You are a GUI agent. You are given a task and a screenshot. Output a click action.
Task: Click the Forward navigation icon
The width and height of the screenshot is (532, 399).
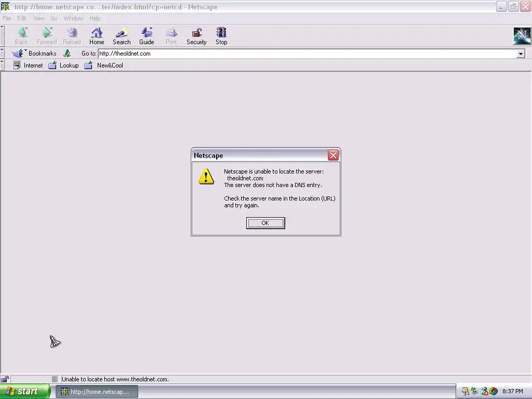point(47,36)
